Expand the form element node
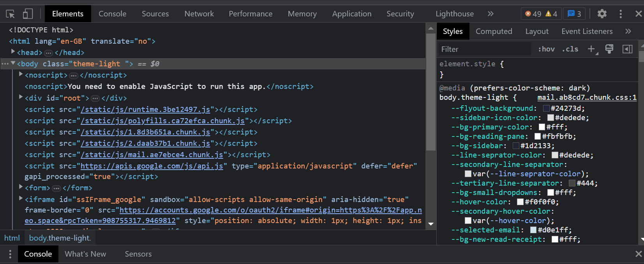The width and height of the screenshot is (644, 264). pyautogui.click(x=21, y=187)
